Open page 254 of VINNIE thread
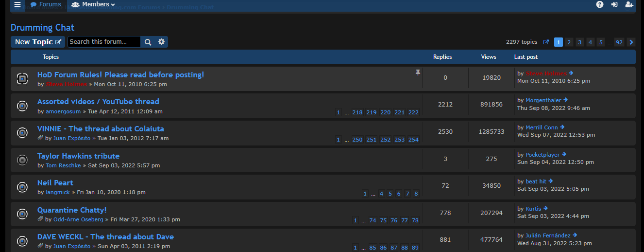Screen dimensions: 644x252 point(413,140)
